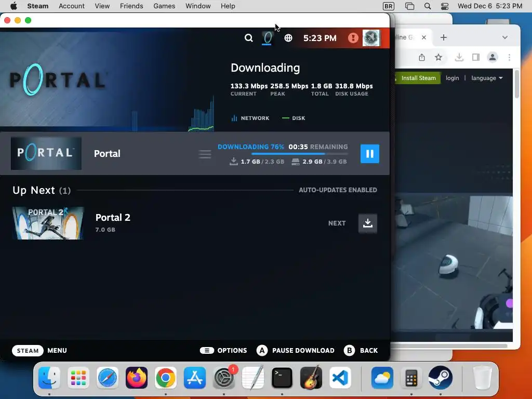Toggle the NETWORK graph legend

click(x=250, y=118)
